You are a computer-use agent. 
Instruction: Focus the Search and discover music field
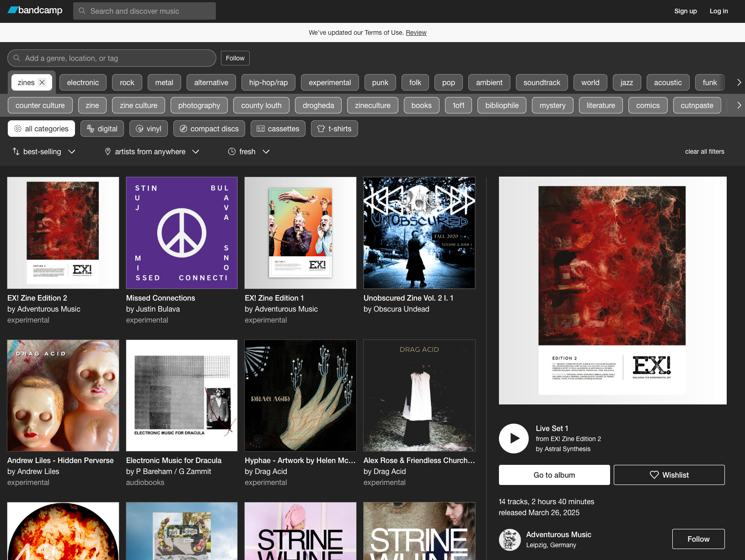pos(145,11)
